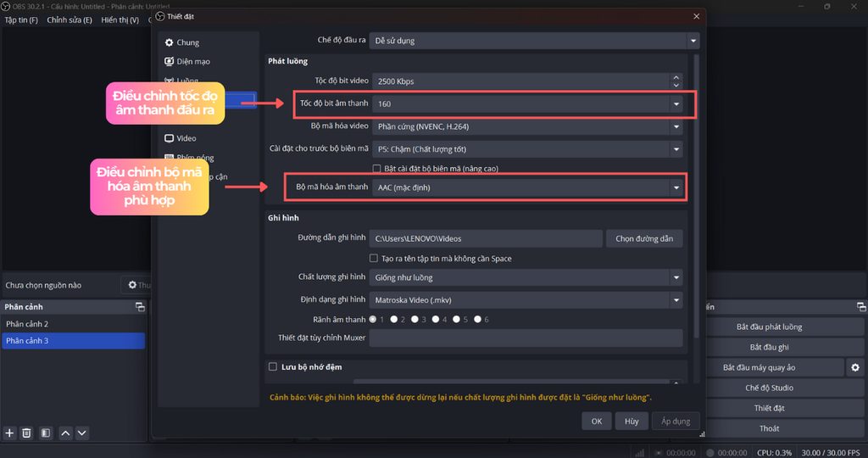The width and height of the screenshot is (868, 458).
Task: Move scene up with arrow icon
Action: 65,433
